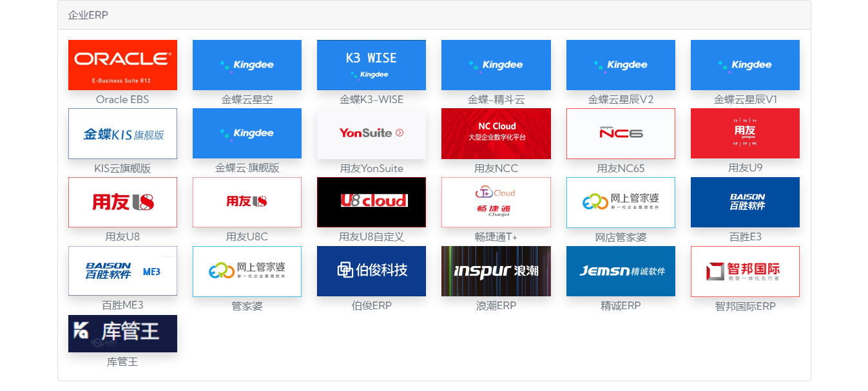
Task: Click the 浪潮ERP caption
Action: [496, 305]
